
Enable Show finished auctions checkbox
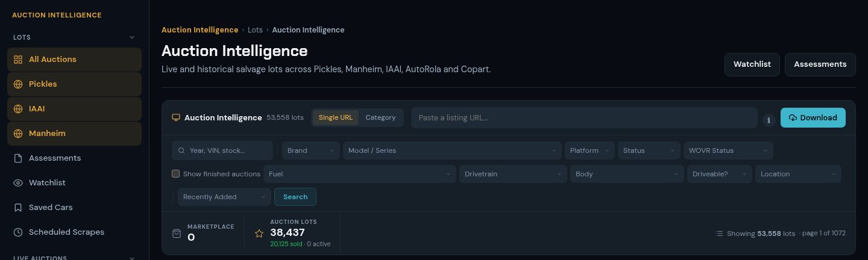point(176,174)
